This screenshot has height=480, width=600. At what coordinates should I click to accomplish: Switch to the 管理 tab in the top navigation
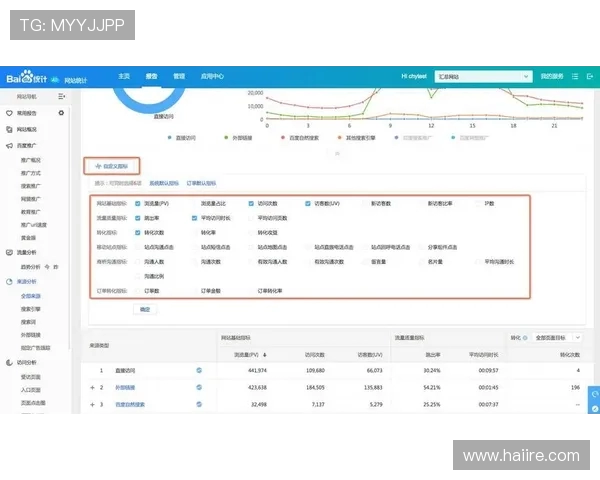click(179, 76)
